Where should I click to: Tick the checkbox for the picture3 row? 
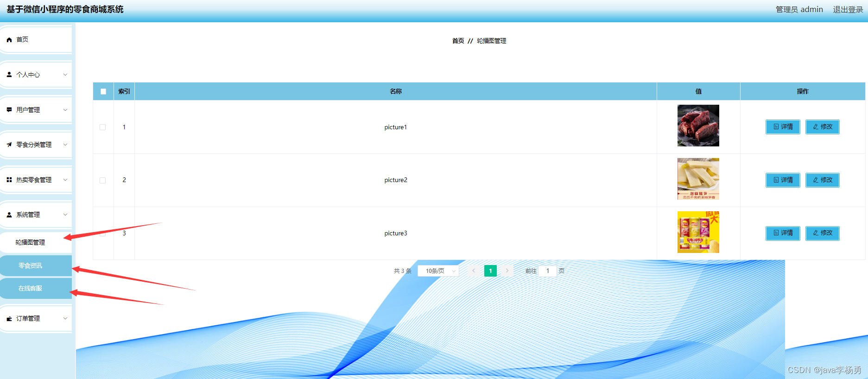103,233
